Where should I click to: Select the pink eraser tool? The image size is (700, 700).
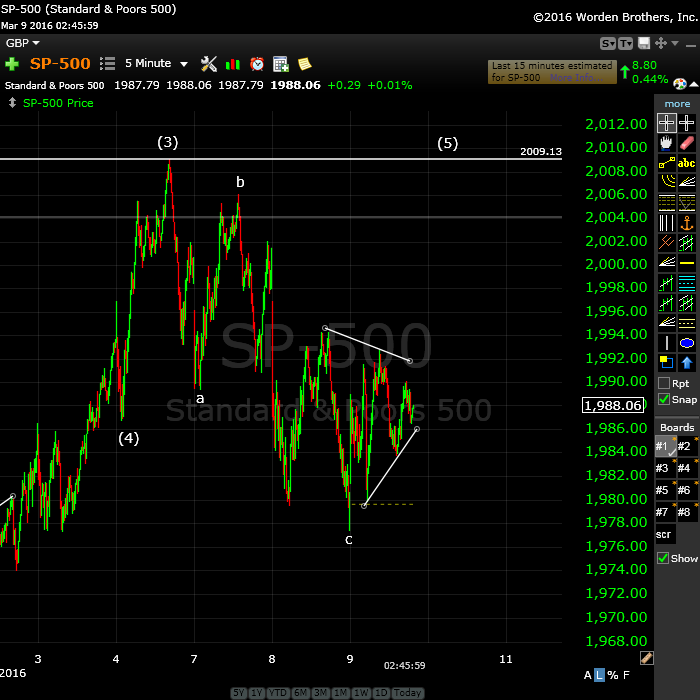(x=687, y=143)
